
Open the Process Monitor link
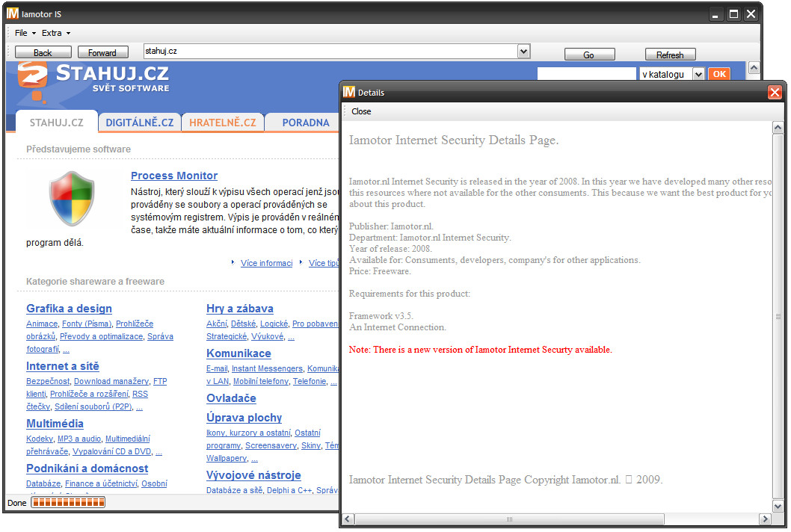(174, 176)
